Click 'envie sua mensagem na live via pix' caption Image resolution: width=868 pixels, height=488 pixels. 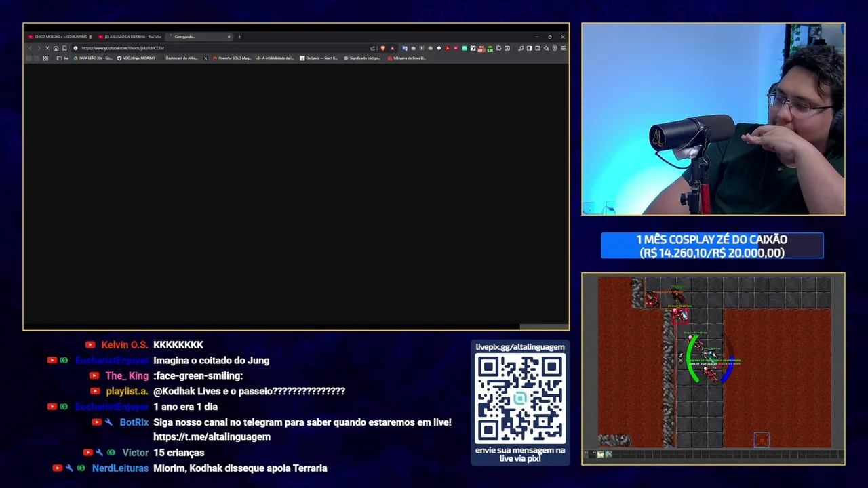click(x=519, y=454)
